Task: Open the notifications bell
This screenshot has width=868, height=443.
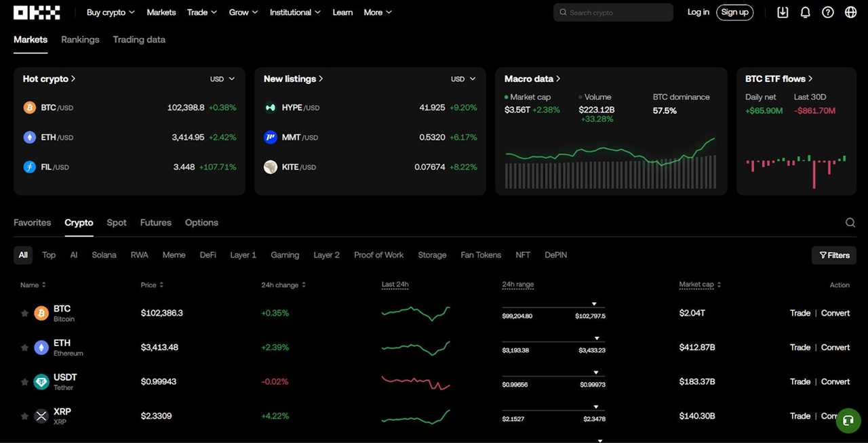Action: click(x=805, y=12)
